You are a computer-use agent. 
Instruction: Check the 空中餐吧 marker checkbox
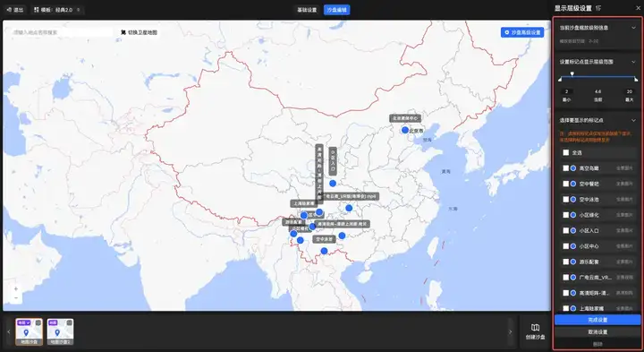coord(566,184)
